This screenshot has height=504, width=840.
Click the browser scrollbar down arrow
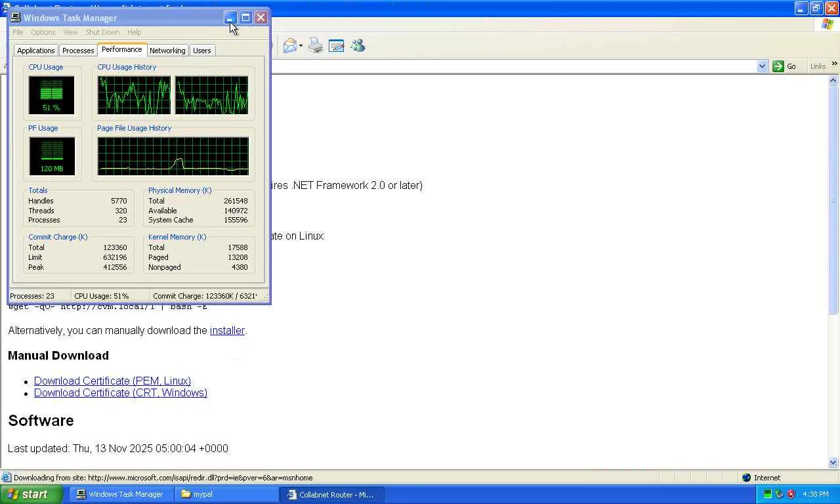(833, 463)
